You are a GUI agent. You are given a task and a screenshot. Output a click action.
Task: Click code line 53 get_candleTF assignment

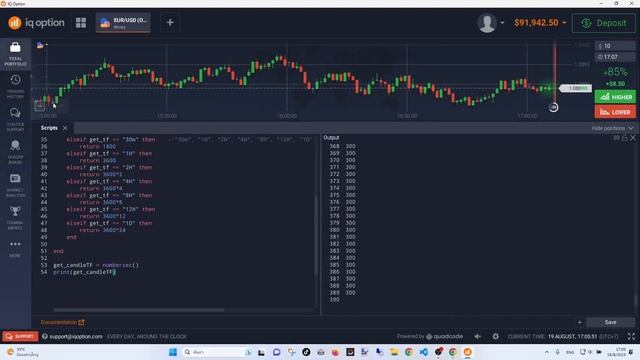pos(96,265)
